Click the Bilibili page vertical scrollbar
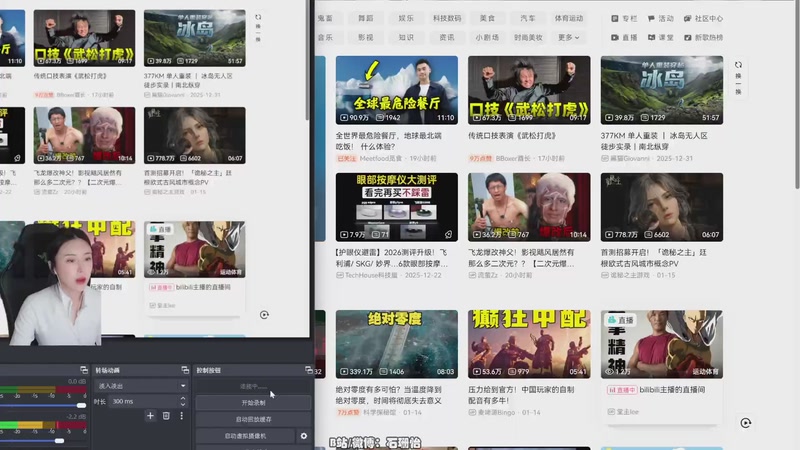The image size is (800, 450). (x=797, y=97)
